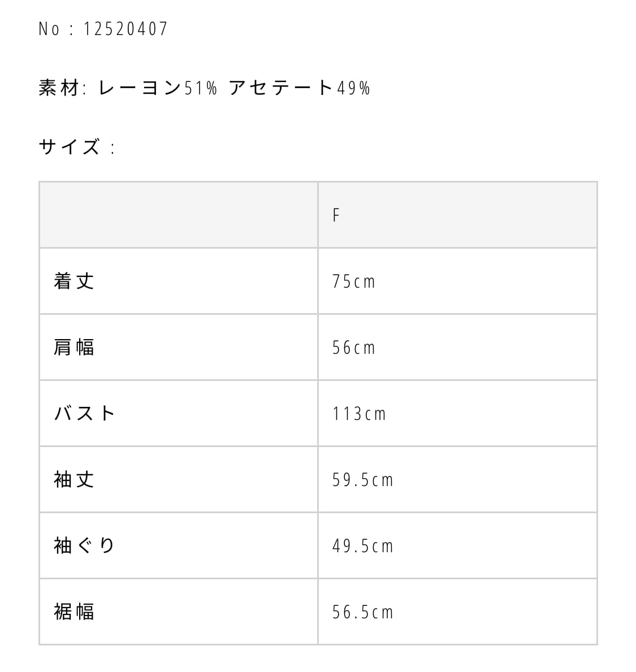
Task: Click the 着丈 row label
Action: coord(74,281)
